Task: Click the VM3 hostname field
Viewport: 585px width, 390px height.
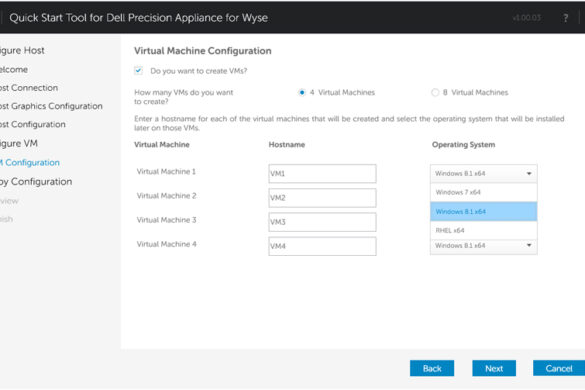Action: [x=322, y=222]
